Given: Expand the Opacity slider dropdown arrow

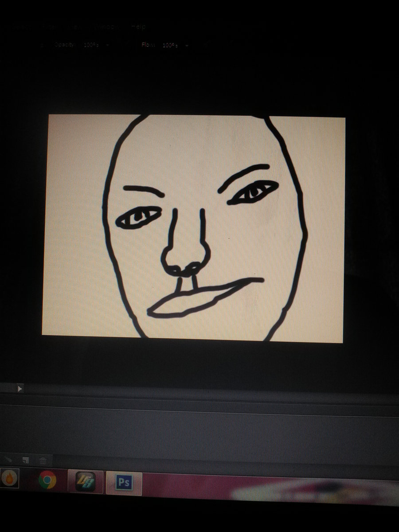Looking at the screenshot, I should point(107,46).
